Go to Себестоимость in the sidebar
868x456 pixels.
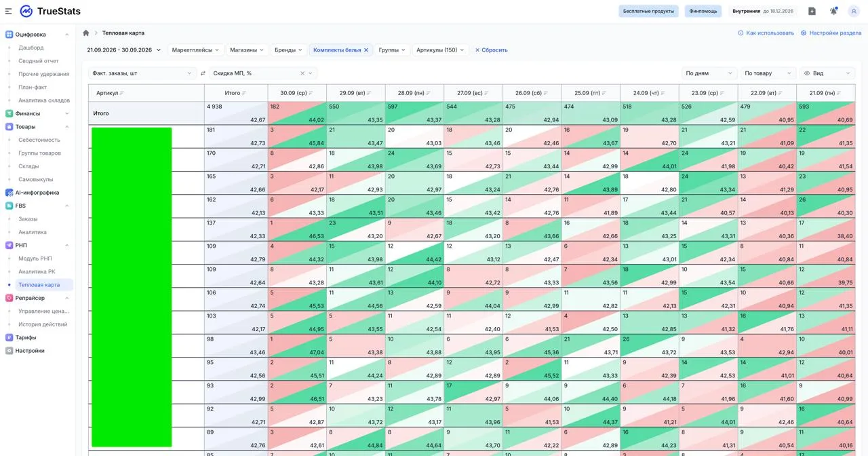pyautogui.click(x=39, y=140)
